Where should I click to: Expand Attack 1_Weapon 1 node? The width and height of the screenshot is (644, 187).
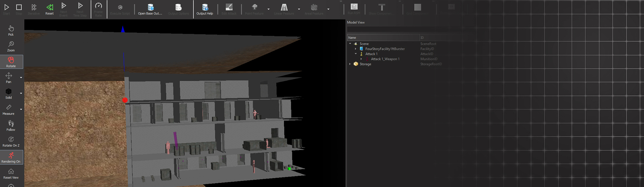point(361,59)
